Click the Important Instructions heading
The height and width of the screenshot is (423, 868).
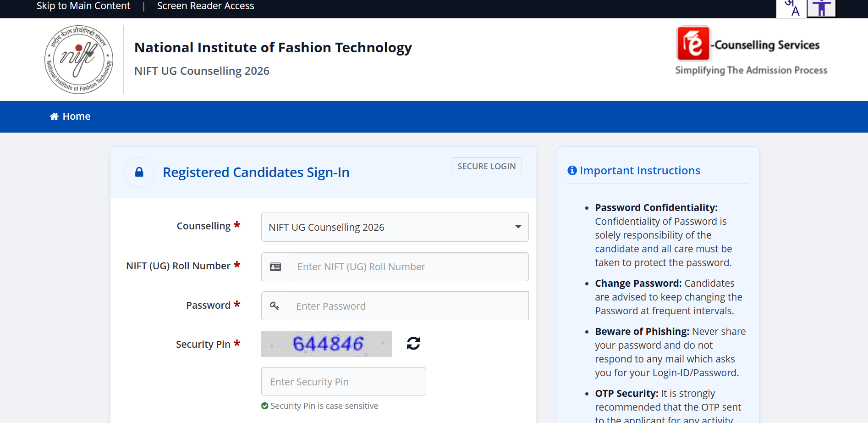[x=640, y=171]
